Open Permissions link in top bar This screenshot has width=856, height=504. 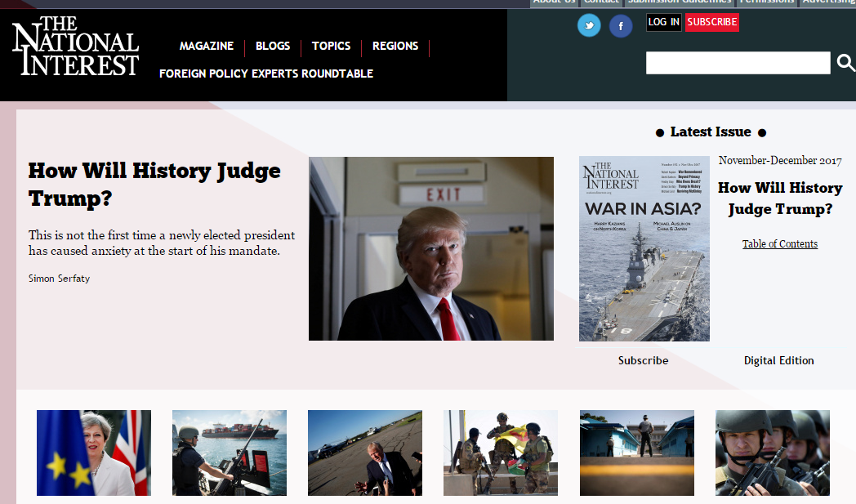(x=766, y=2)
